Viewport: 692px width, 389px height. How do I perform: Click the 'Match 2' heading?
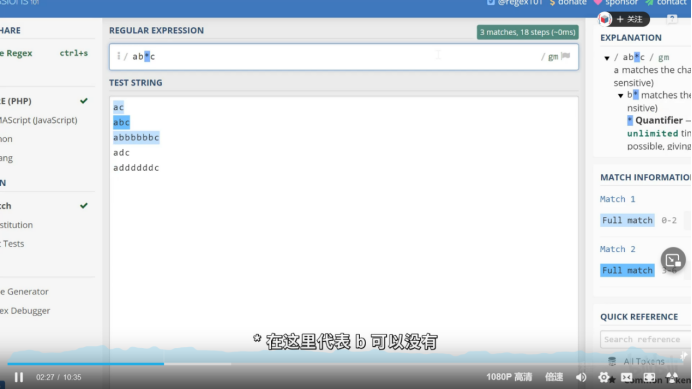(617, 249)
